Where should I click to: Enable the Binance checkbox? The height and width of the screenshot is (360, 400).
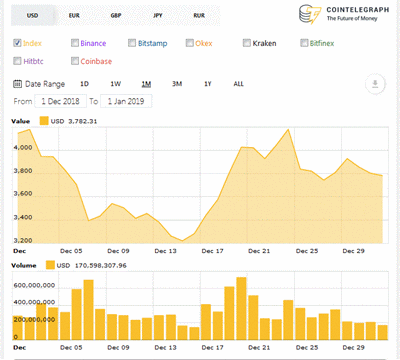tap(75, 43)
